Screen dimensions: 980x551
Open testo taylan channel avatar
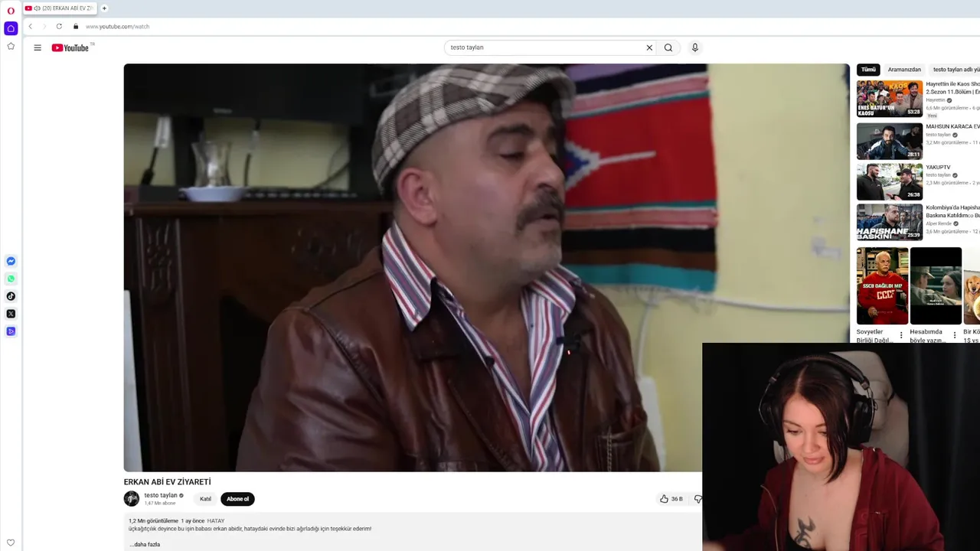[x=132, y=499]
